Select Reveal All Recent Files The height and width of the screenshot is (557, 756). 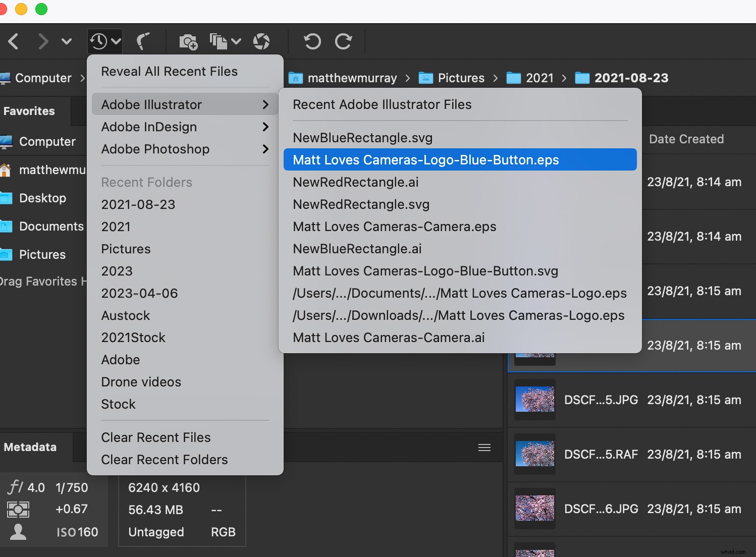pos(170,71)
